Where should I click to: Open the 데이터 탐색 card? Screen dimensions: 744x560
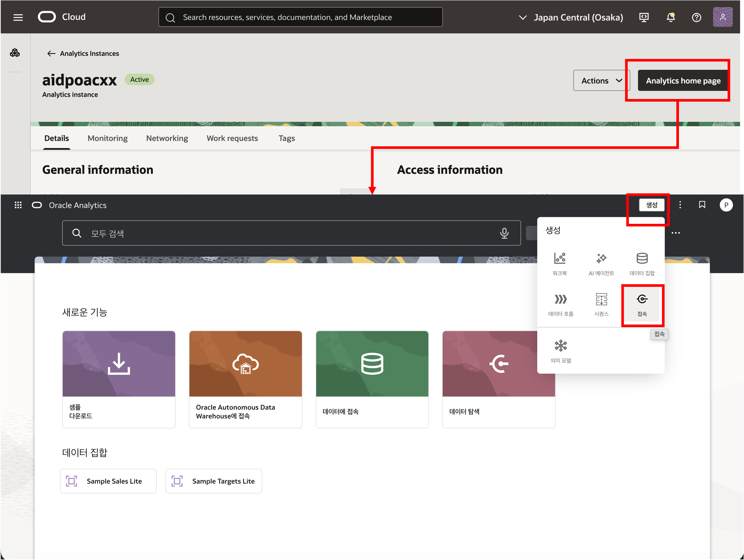pyautogui.click(x=498, y=379)
